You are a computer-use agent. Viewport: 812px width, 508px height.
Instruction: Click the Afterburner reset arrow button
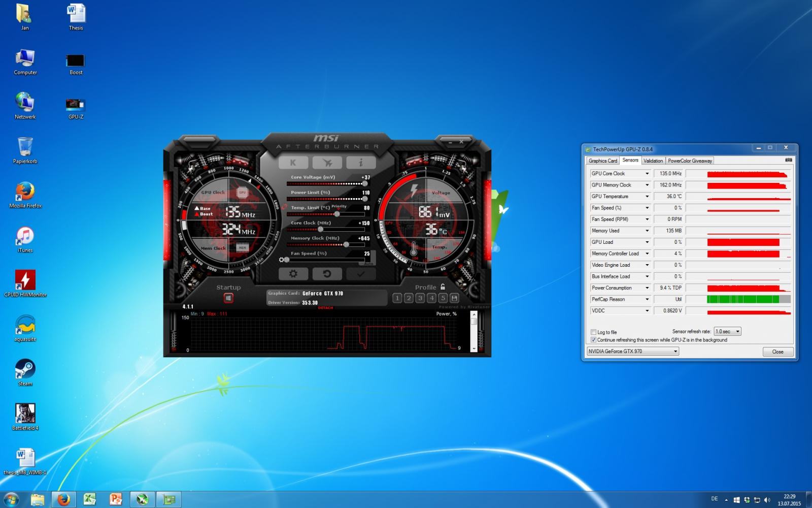[327, 274]
